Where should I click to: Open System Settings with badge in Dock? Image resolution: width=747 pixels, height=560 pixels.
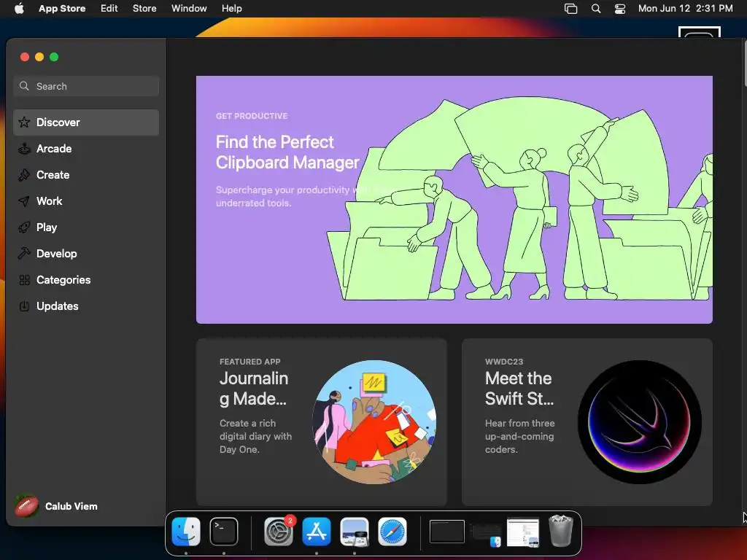point(279,532)
